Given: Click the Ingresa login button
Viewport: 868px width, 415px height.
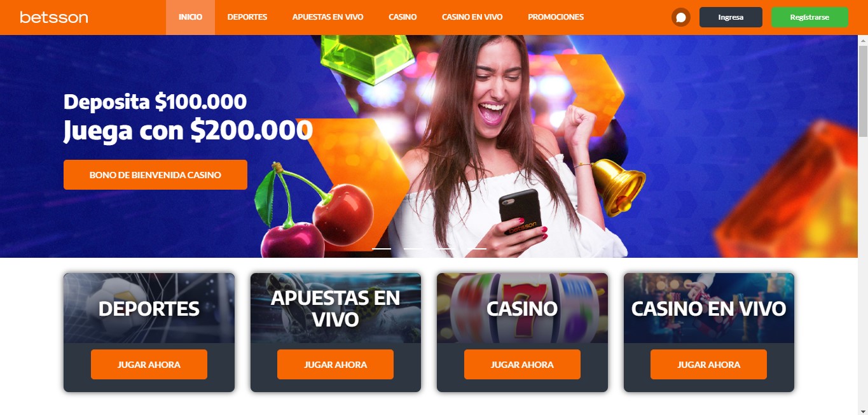Looking at the screenshot, I should (x=731, y=17).
